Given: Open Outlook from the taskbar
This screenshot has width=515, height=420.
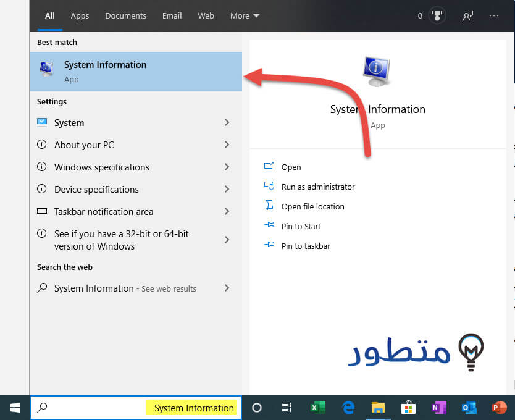Looking at the screenshot, I should [x=469, y=408].
